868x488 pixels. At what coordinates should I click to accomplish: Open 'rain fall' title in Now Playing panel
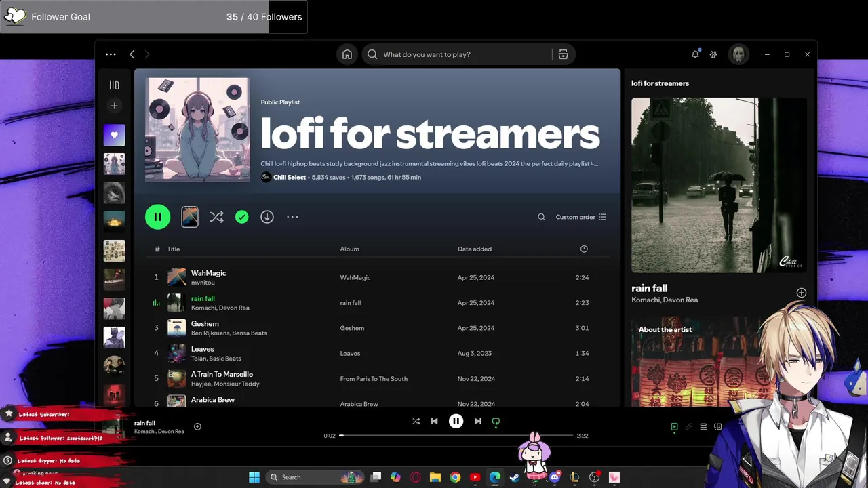pyautogui.click(x=650, y=288)
